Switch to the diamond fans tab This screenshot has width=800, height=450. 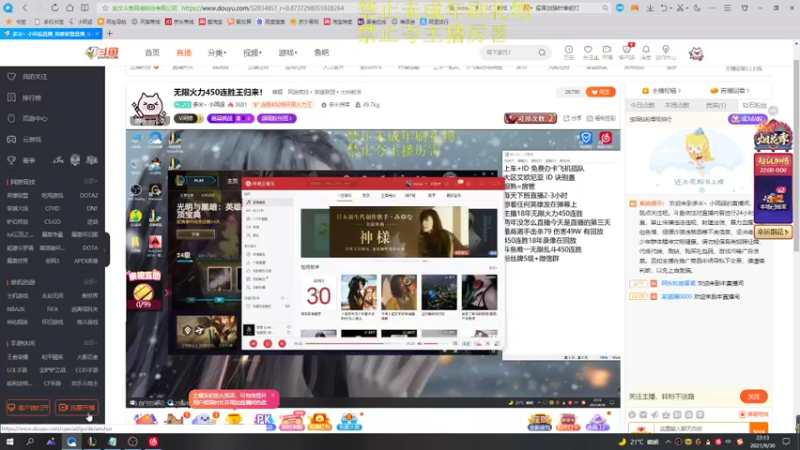point(754,105)
